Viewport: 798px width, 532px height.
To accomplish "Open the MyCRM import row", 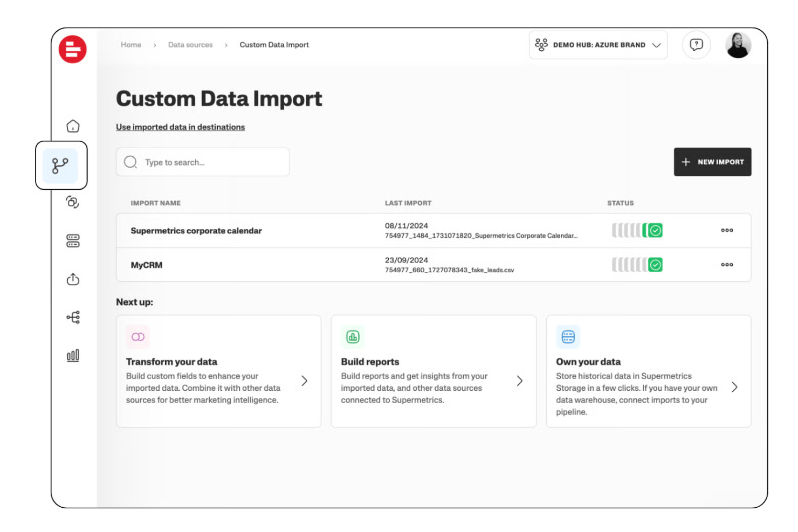I will coord(434,265).
